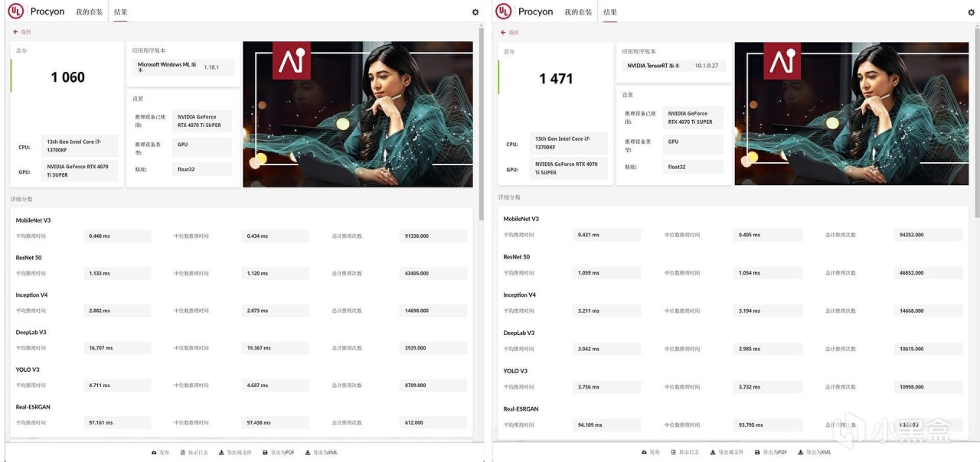Click Real-ESRGAN heading in right window

pyautogui.click(x=521, y=408)
